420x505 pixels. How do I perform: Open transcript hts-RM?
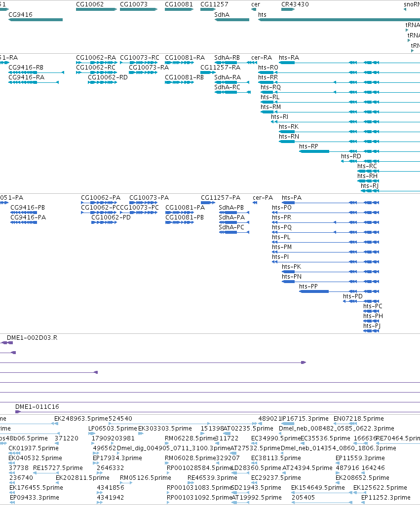click(341, 112)
